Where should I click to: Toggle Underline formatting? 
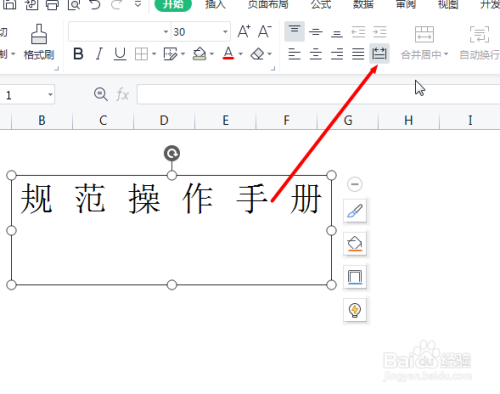[120, 54]
